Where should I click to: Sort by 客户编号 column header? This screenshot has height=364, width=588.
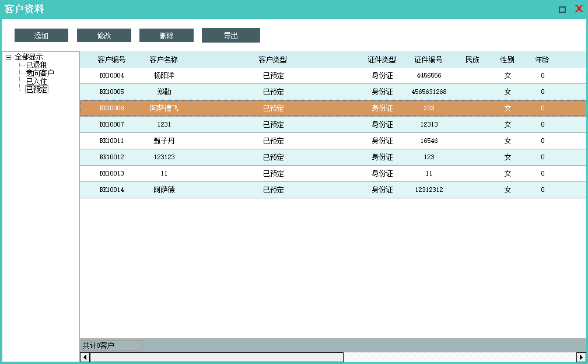[x=111, y=60]
